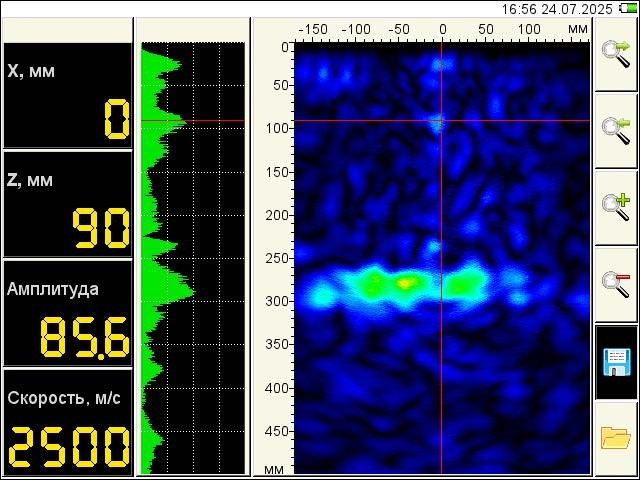The height and width of the screenshot is (480, 640).
Task: Click the battery indicator in the status bar
Action: point(626,8)
